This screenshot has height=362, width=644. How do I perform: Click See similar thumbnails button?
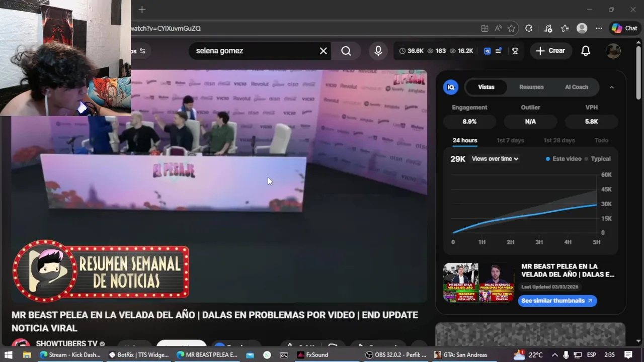557,301
